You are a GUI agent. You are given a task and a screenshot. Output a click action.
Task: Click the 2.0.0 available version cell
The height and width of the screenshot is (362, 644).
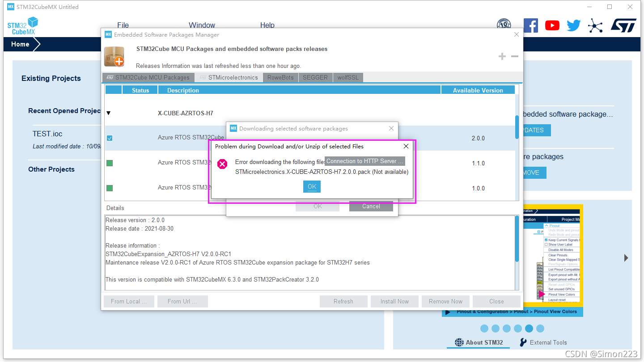(x=478, y=138)
